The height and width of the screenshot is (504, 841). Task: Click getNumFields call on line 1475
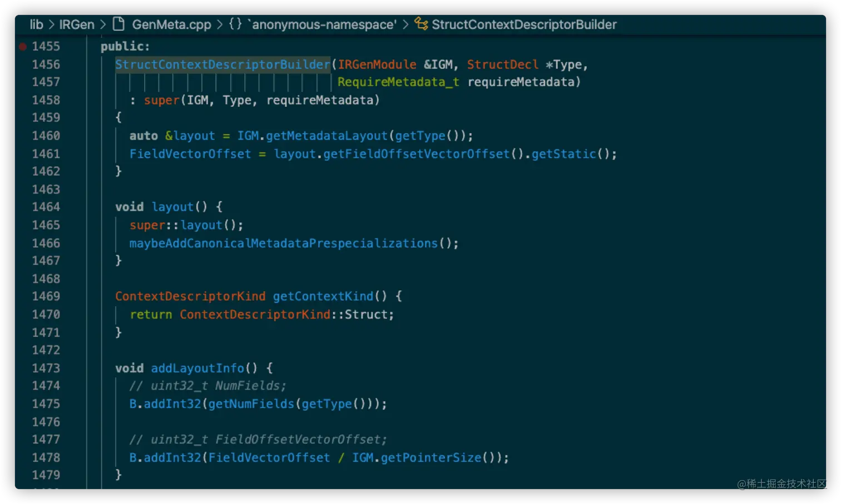[x=251, y=404]
